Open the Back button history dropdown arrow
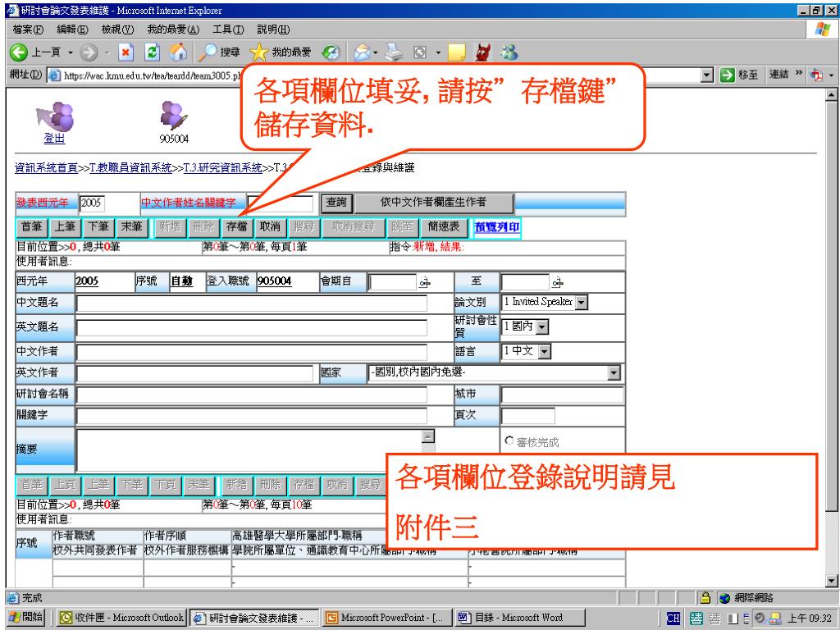Viewport: 840px width, 630px height. pos(71,52)
